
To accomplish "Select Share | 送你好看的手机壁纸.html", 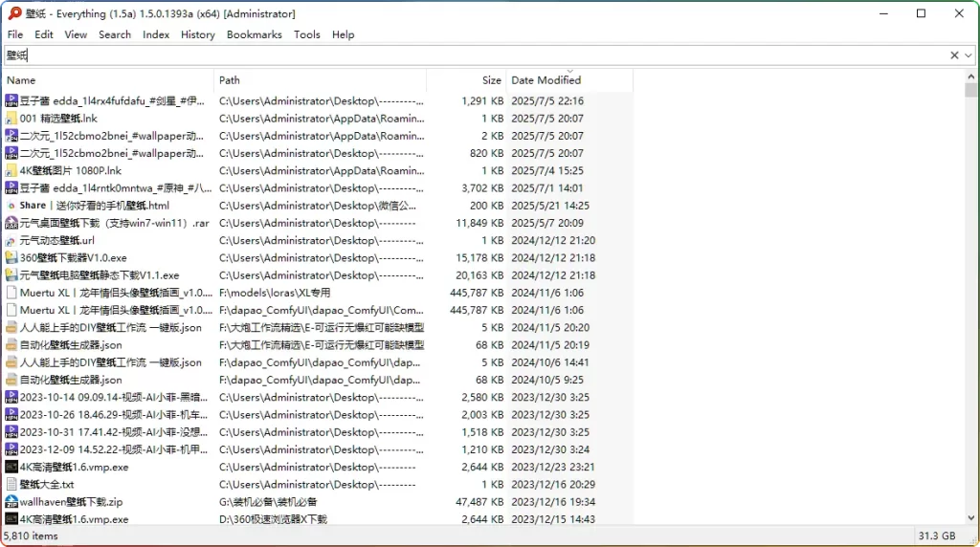I will (95, 206).
